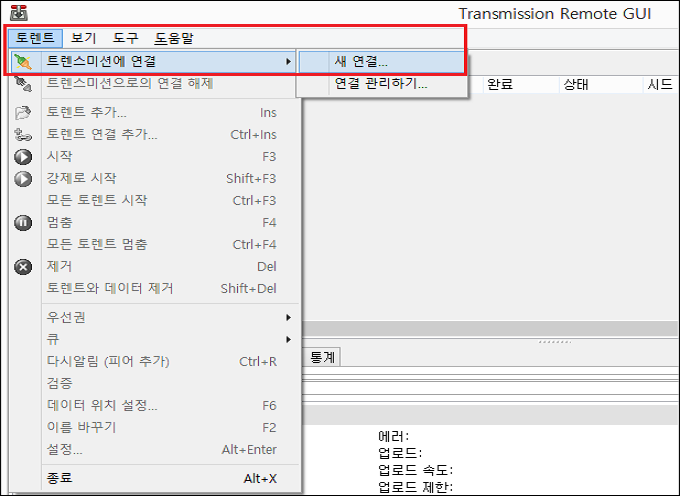Screen dimensions: 680x496
Task: Select 데이터 위치 설정... menu entry
Action: pos(154,405)
